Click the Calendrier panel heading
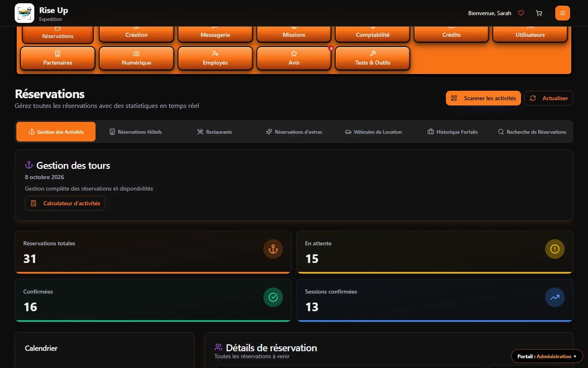The image size is (588, 368). pos(41,348)
